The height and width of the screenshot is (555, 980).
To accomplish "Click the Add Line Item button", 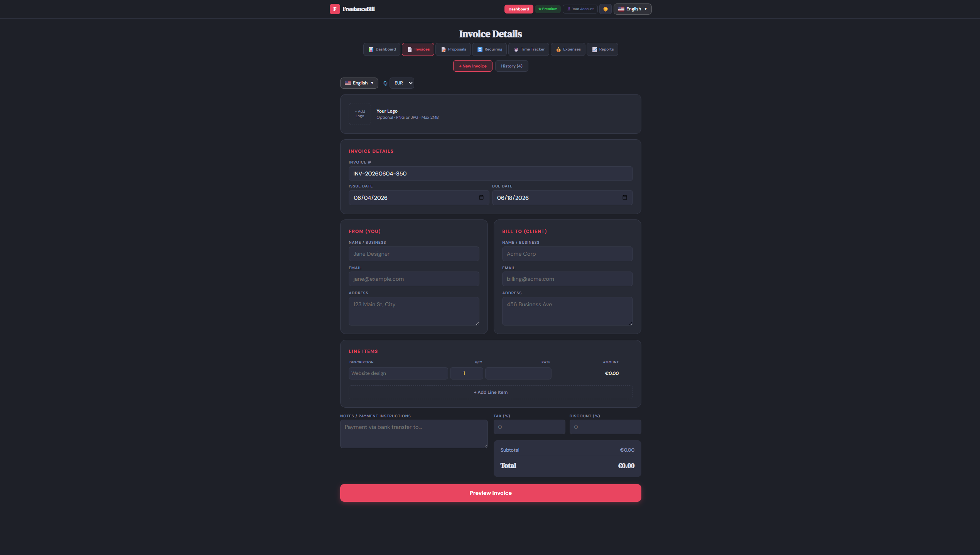I will click(490, 392).
